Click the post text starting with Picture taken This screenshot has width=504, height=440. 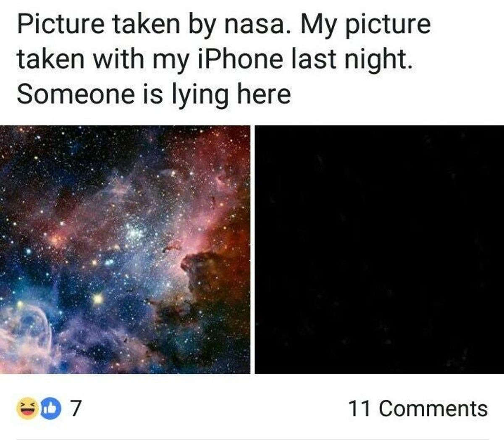pyautogui.click(x=224, y=59)
